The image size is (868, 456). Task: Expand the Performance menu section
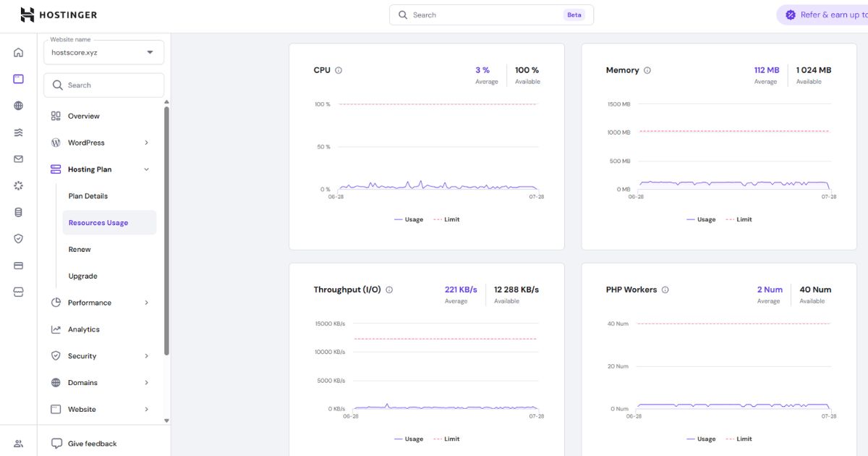coord(101,303)
